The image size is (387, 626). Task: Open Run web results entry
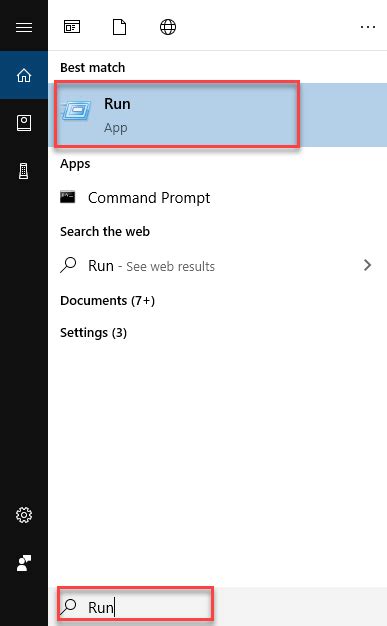(218, 265)
